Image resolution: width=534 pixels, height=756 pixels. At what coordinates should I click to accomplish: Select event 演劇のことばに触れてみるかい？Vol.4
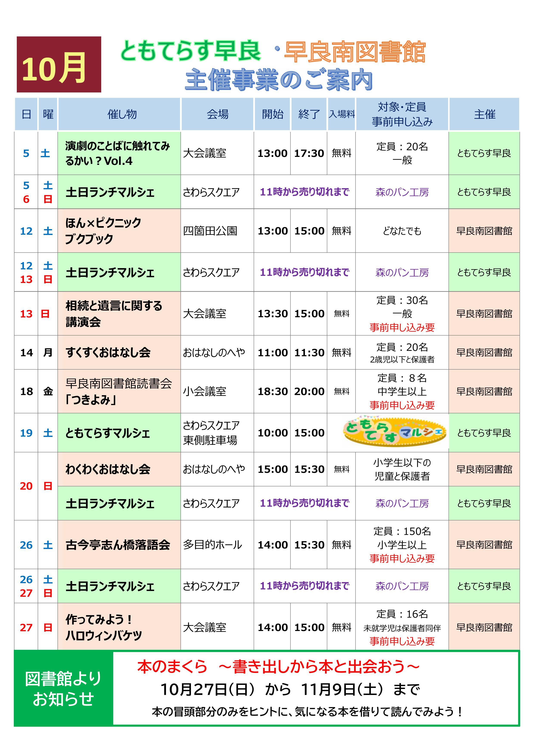[x=118, y=153]
